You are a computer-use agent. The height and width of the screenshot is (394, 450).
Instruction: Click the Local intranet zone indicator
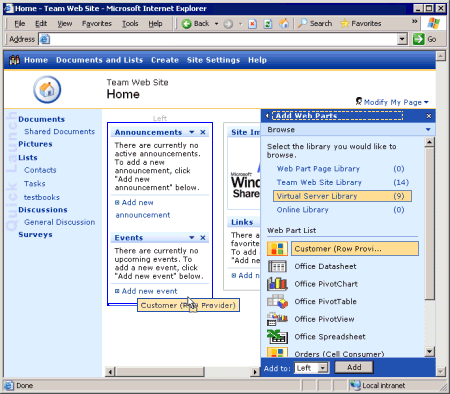[x=378, y=386]
